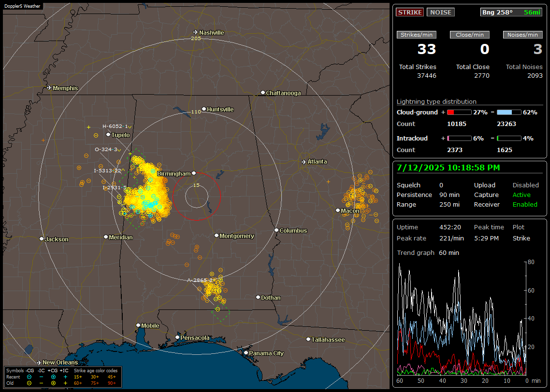The width and height of the screenshot is (550, 392).
Task: Click the Nashville airport icon
Action: (196, 32)
